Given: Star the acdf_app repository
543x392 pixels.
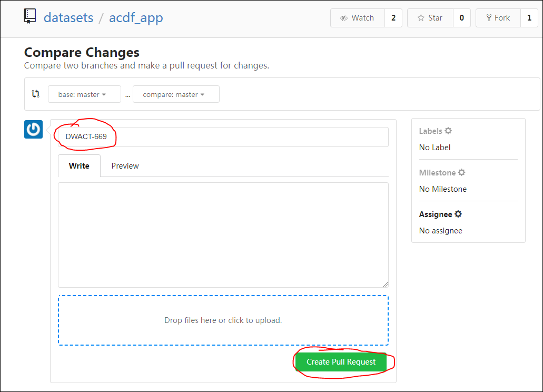Looking at the screenshot, I should pos(430,18).
